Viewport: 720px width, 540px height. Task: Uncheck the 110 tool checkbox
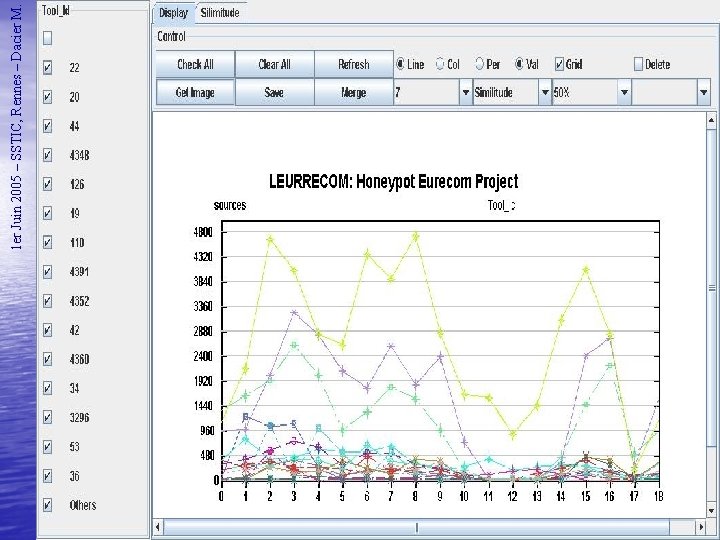click(47, 242)
